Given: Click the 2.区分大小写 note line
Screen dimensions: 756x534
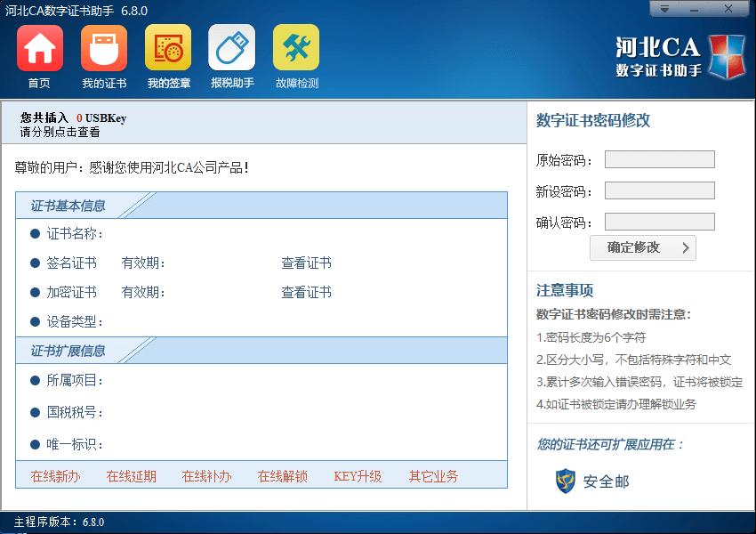Looking at the screenshot, I should pyautogui.click(x=633, y=360).
